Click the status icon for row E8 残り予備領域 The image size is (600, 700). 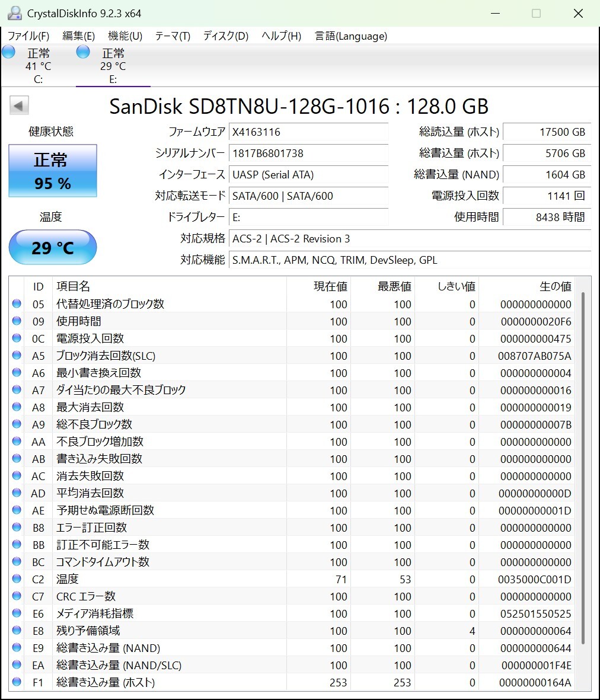coord(17,631)
